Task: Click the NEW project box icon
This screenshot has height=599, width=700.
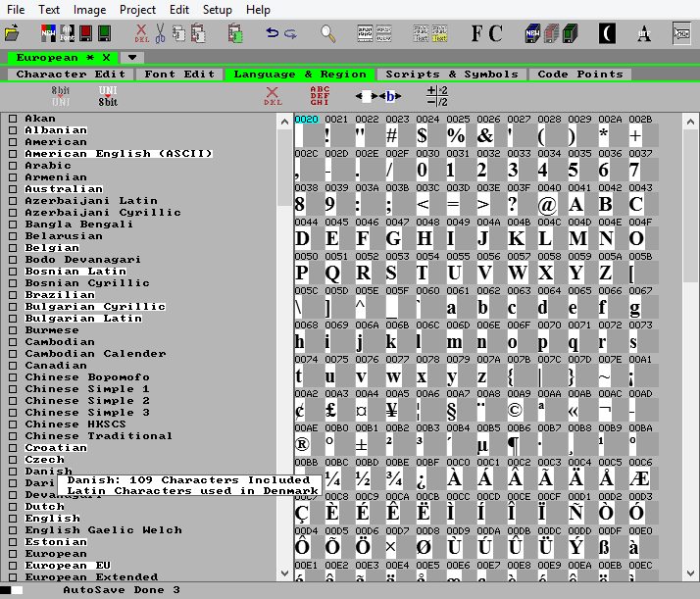Action: tap(532, 33)
